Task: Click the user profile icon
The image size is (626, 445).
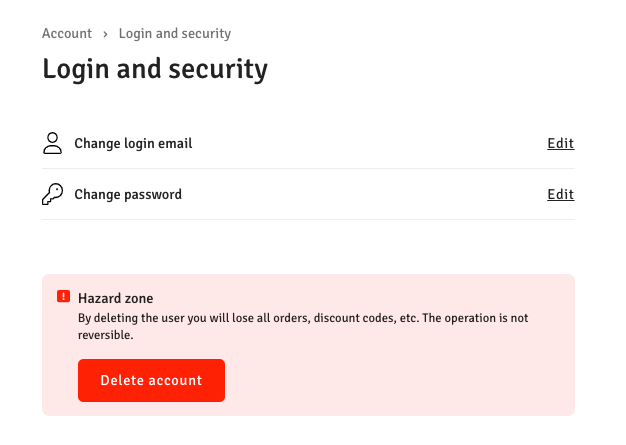Action: (52, 143)
